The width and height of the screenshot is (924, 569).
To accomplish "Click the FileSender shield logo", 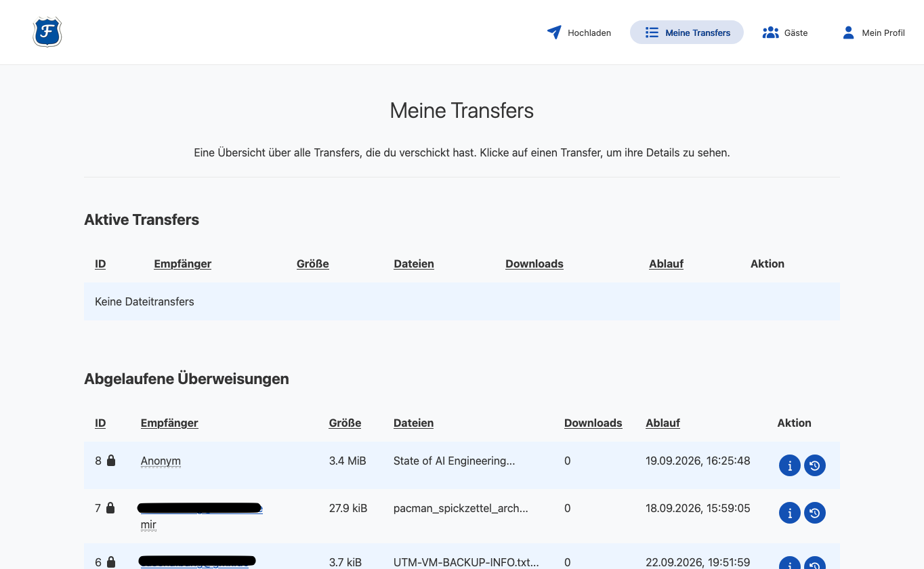I will pos(47,32).
